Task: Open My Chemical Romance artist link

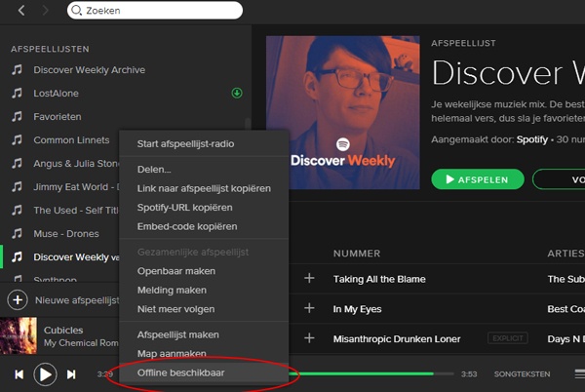Action: [81, 343]
